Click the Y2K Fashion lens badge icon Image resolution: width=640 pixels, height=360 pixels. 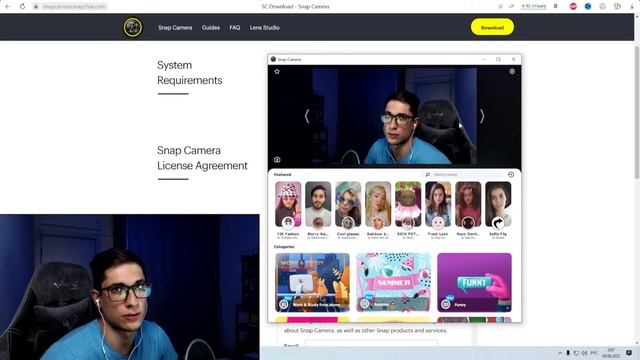point(288,223)
